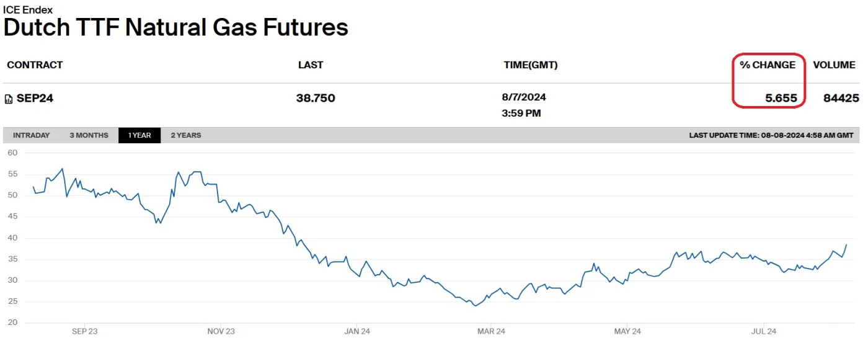868x338 pixels.
Task: Click the TIME(GMT) column header
Action: tap(531, 64)
